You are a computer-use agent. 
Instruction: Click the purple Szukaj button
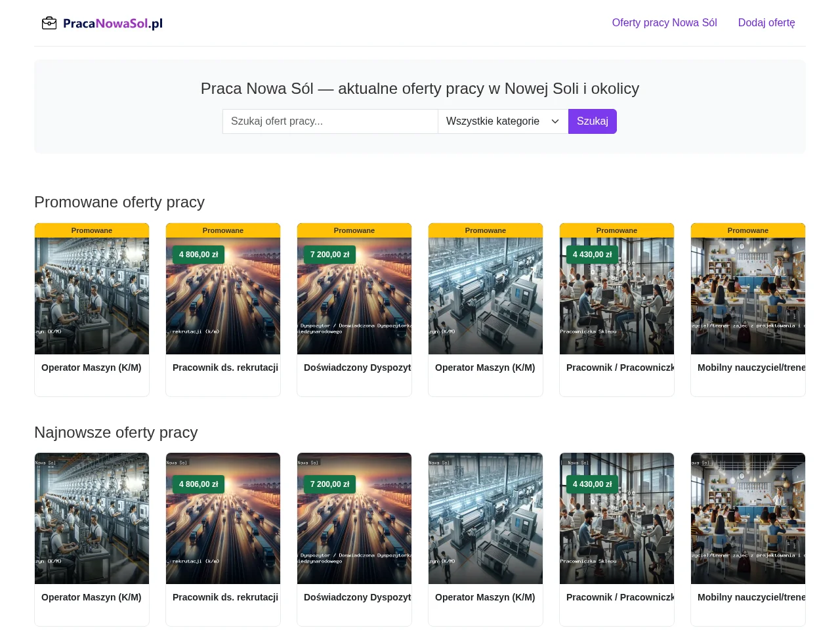[x=593, y=121]
